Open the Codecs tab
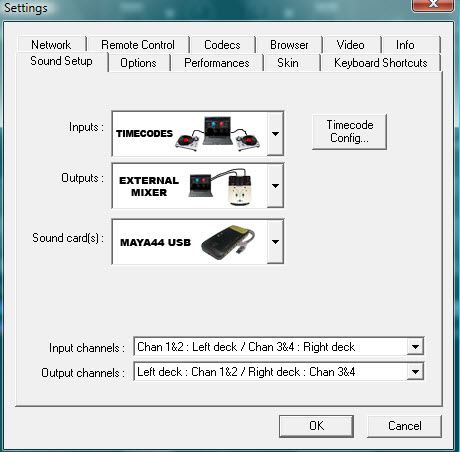Screen dimensions: 460x452 click(222, 45)
